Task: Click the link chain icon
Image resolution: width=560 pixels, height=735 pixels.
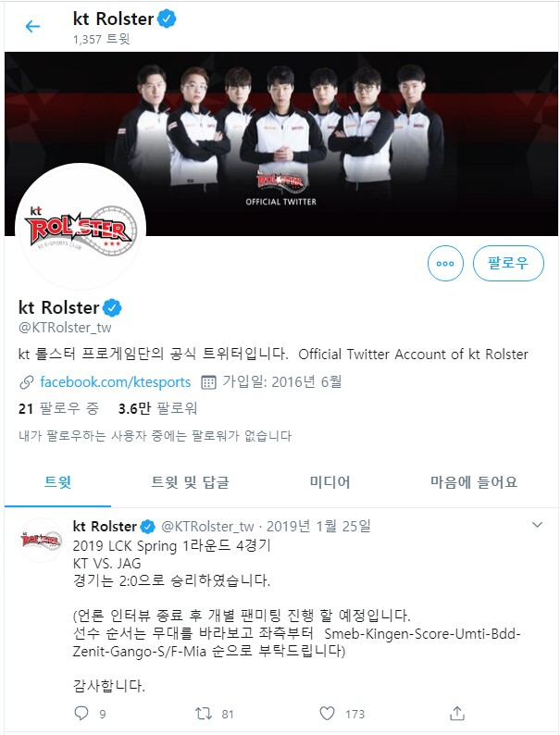Action: pos(26,382)
